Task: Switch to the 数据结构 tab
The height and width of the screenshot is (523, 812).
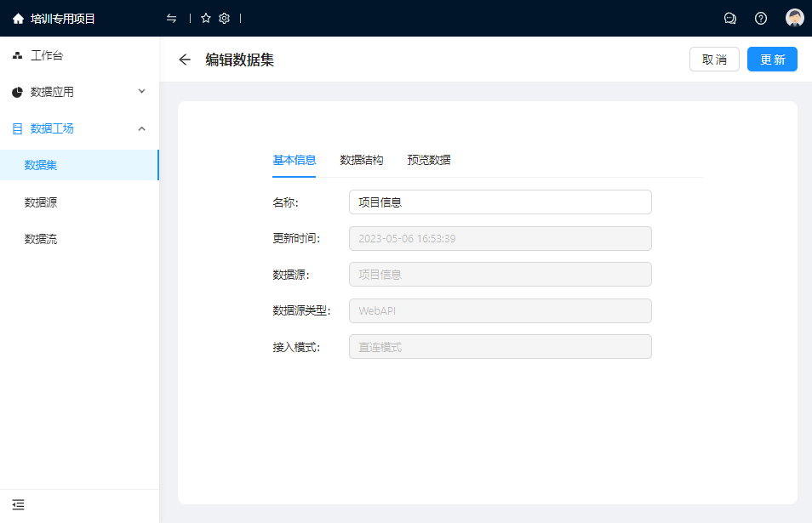Action: click(x=361, y=160)
